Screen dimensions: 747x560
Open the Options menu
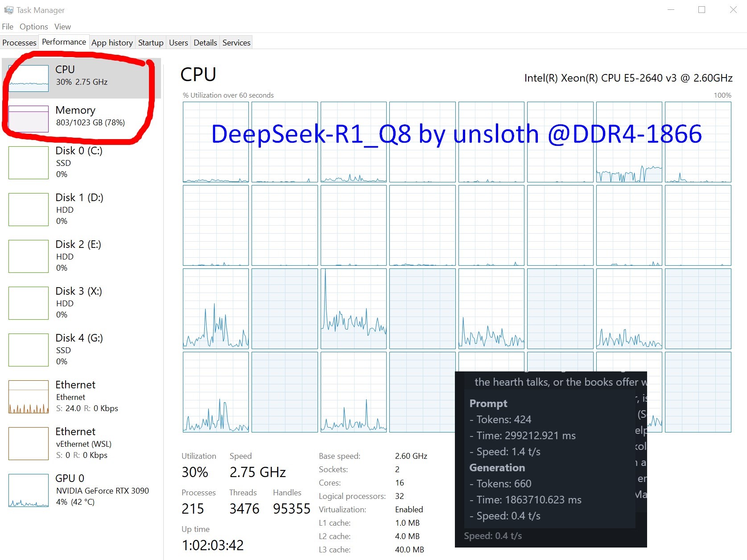click(33, 27)
